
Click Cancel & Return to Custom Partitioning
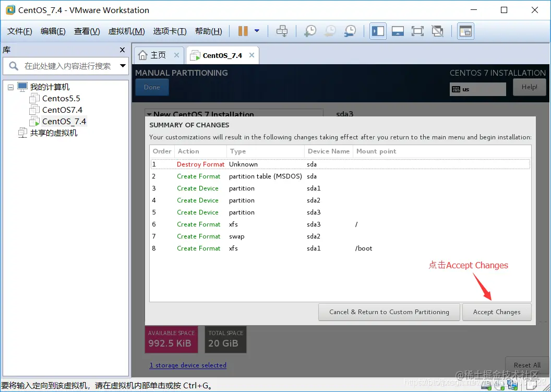389,312
